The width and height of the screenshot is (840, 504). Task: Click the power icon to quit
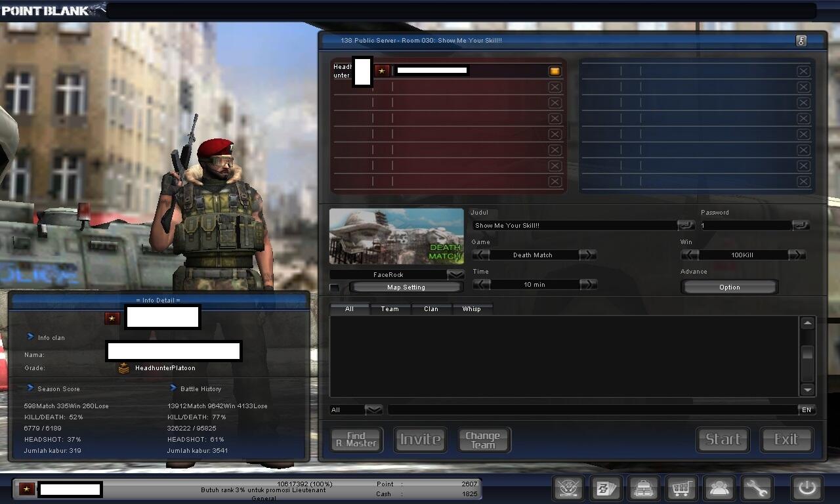coord(807,488)
